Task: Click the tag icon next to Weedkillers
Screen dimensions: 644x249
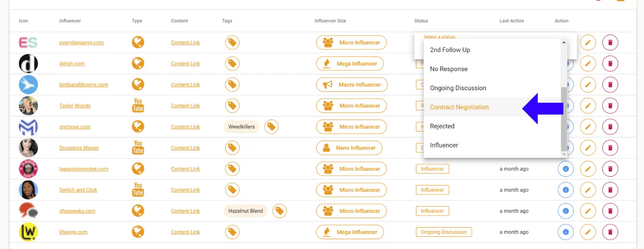Action: 271,127
